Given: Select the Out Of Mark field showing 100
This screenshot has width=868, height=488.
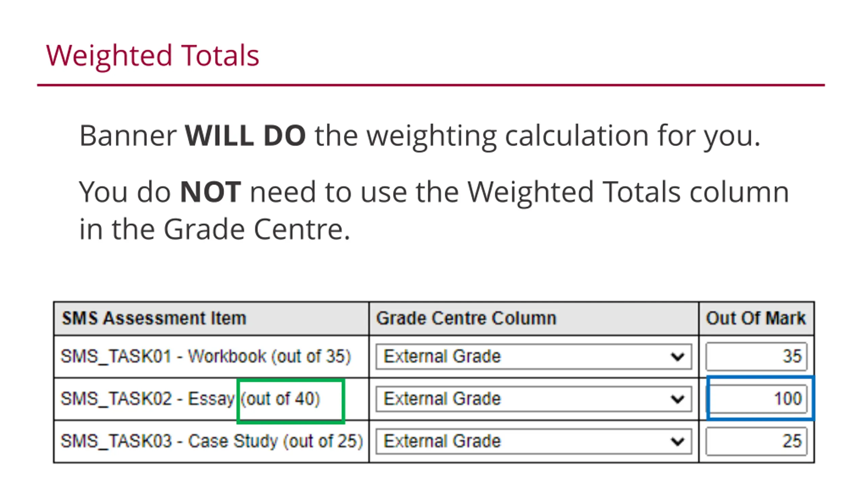Looking at the screenshot, I should [758, 399].
